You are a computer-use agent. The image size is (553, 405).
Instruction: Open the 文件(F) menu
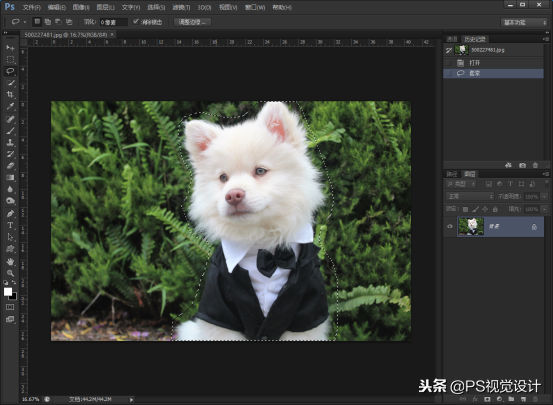(x=32, y=7)
